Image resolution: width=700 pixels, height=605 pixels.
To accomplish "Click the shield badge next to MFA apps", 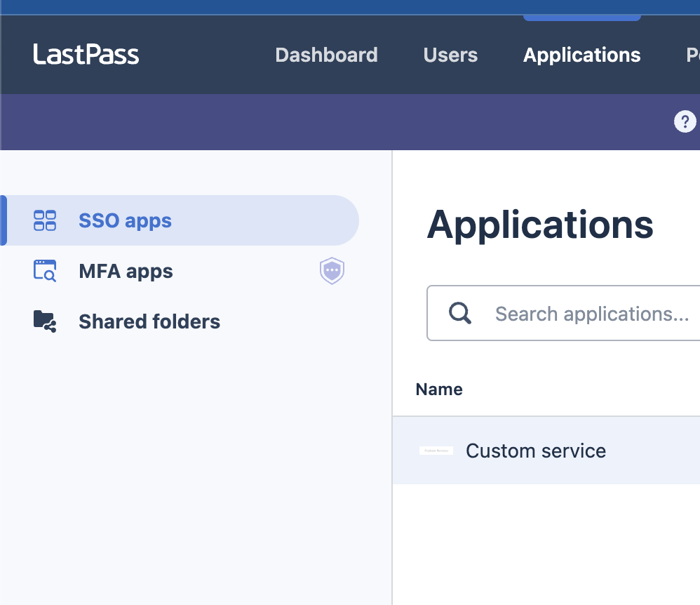I will point(332,271).
